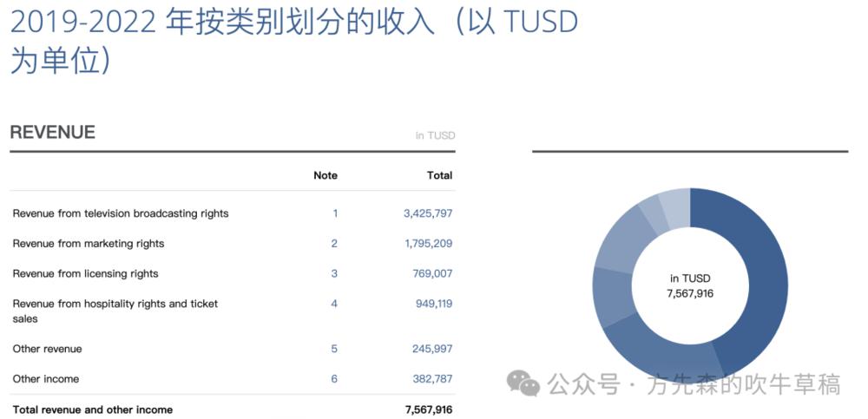The height and width of the screenshot is (419, 868).
Task: Click the REVENUE section heading
Action: (53, 133)
